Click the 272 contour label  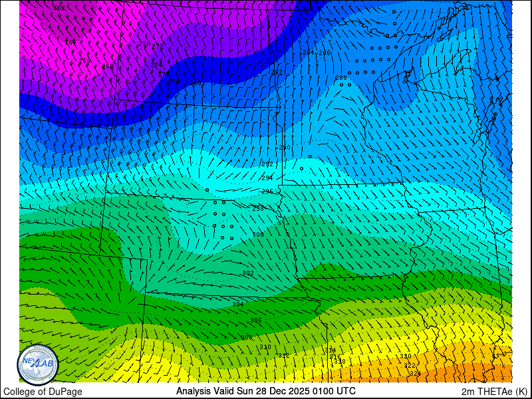tap(158, 46)
